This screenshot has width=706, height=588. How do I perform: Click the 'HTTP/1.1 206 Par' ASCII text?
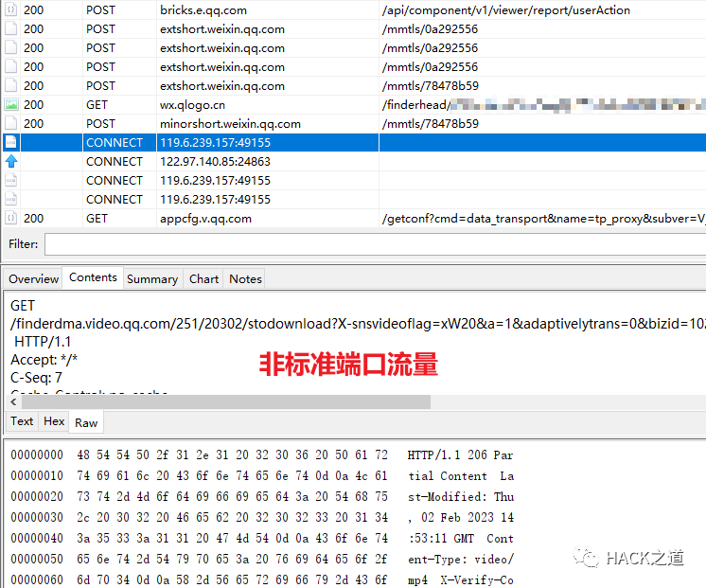460,455
